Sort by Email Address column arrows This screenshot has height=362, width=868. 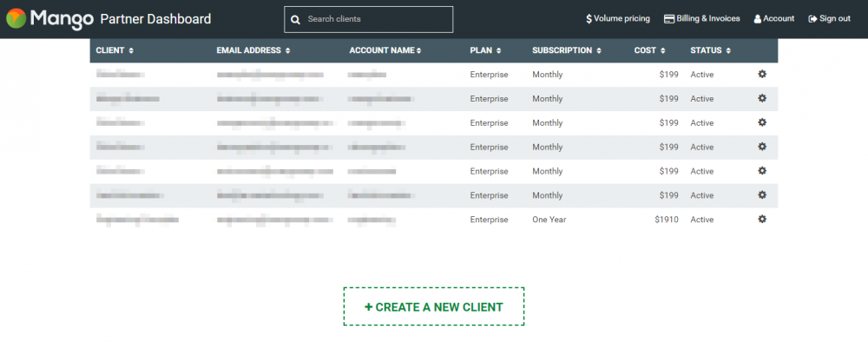(x=288, y=51)
